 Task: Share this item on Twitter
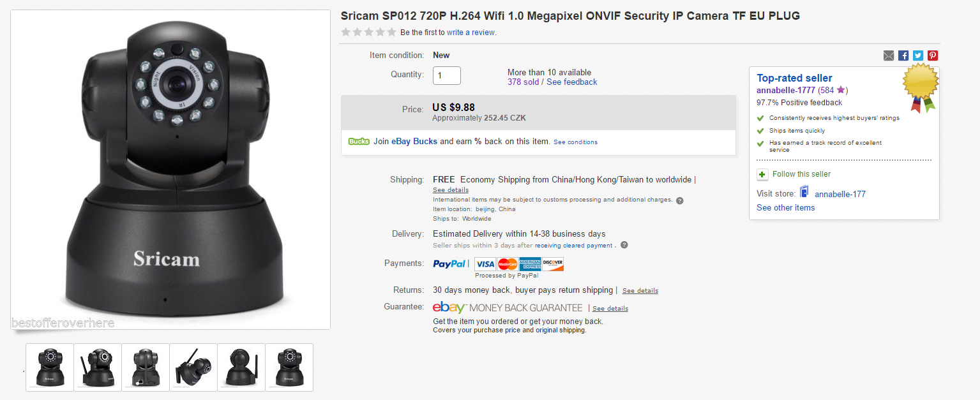[918, 56]
